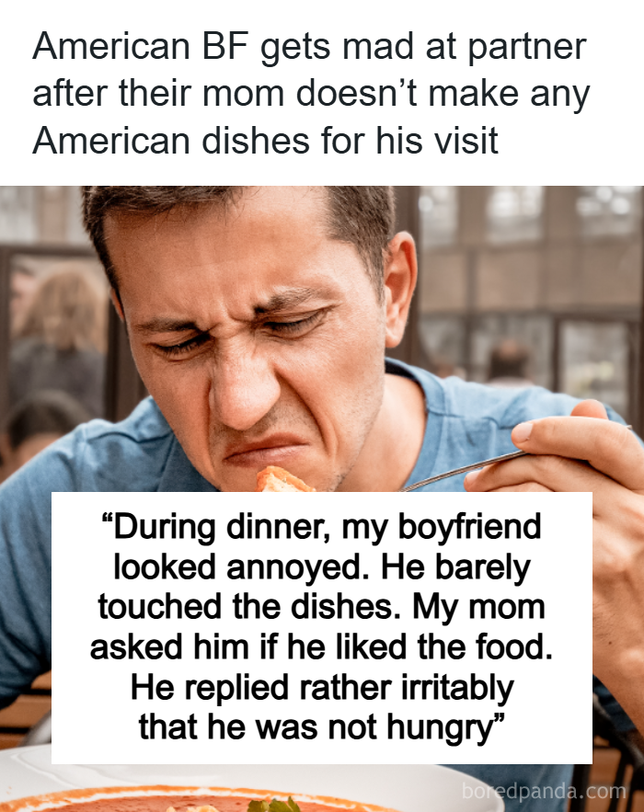This screenshot has height=812, width=644.
Task: Click the metal fork handle
Action: [461, 470]
